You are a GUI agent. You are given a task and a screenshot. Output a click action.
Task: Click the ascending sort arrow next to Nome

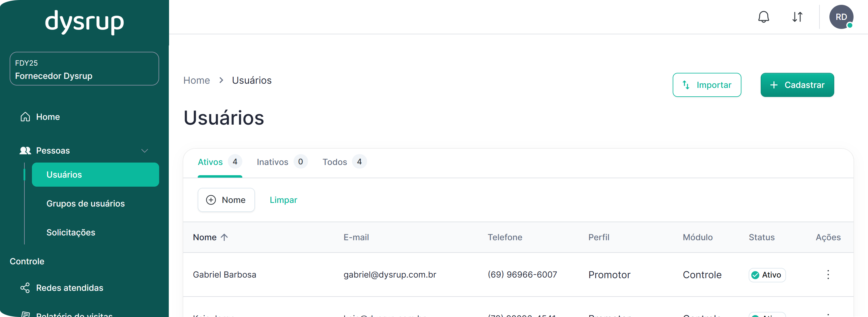pyautogui.click(x=225, y=237)
